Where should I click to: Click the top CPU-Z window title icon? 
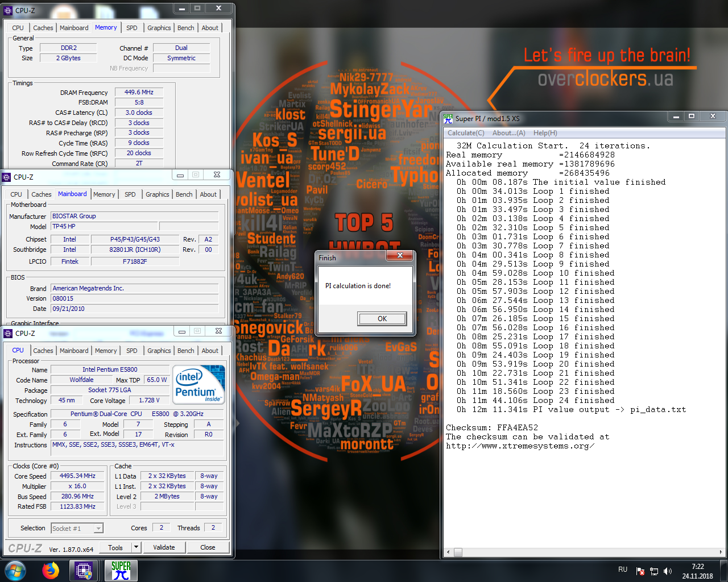pos(8,10)
